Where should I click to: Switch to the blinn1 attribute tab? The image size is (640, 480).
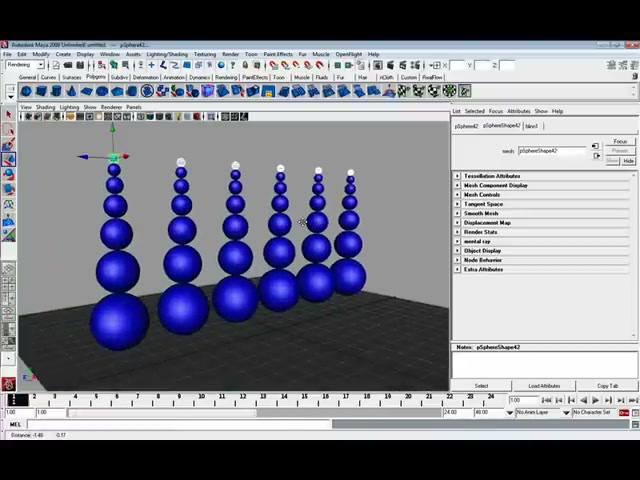[532, 126]
